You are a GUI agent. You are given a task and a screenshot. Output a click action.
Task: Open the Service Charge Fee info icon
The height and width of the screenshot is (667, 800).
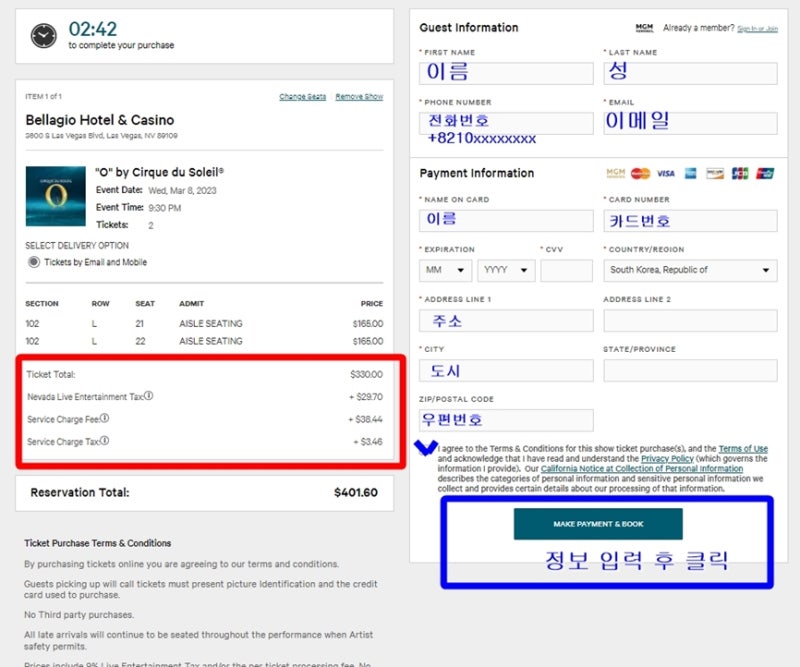point(104,418)
